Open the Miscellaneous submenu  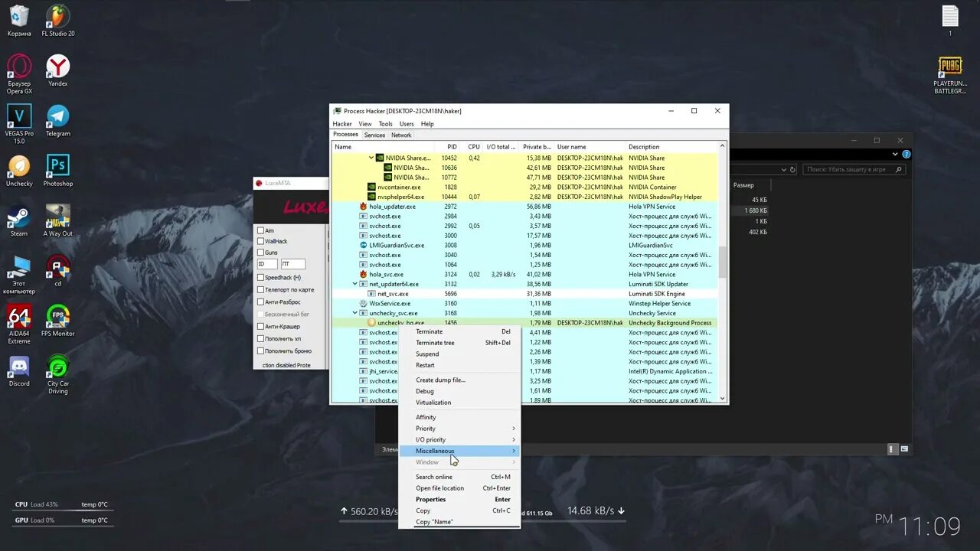pyautogui.click(x=459, y=451)
